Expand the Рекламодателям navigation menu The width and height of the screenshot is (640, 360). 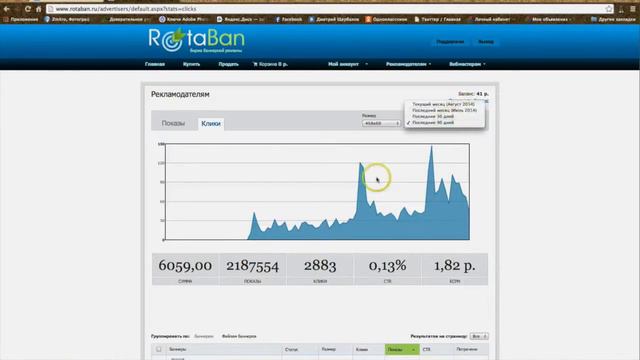(408, 64)
